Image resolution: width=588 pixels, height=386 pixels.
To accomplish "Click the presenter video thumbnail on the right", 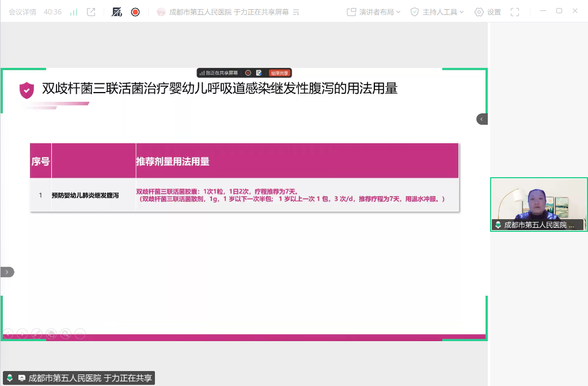I will click(538, 204).
